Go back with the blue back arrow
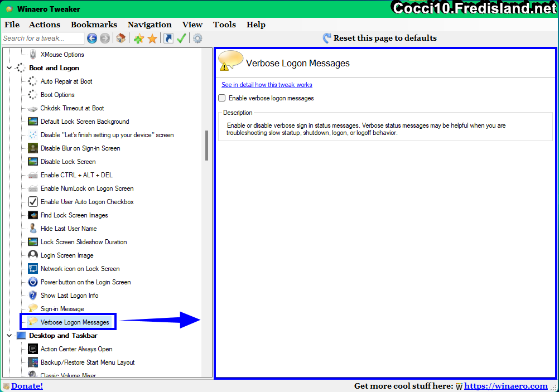The image size is (559, 392). tap(92, 38)
